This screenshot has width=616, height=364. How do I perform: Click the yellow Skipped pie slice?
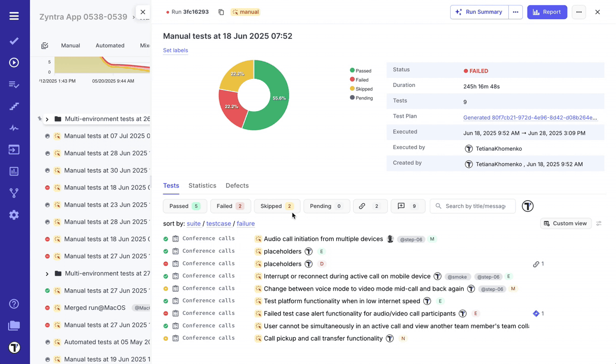click(237, 75)
